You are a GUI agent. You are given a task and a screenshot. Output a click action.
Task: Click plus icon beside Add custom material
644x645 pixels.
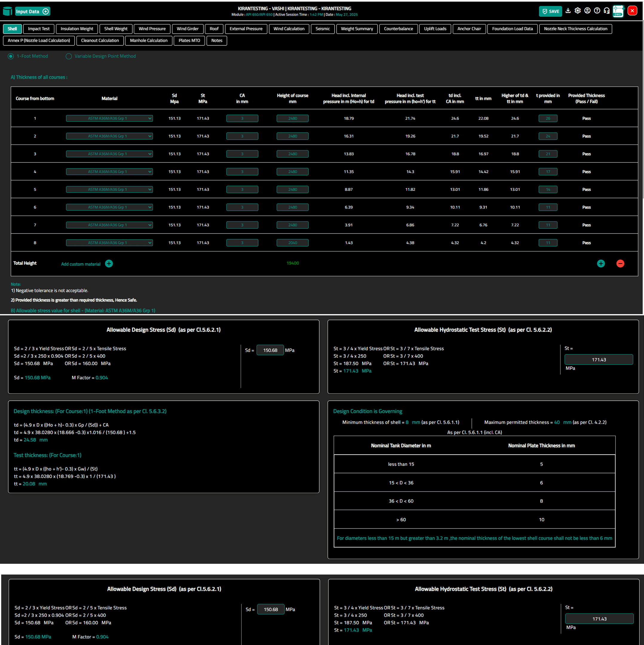(109, 263)
